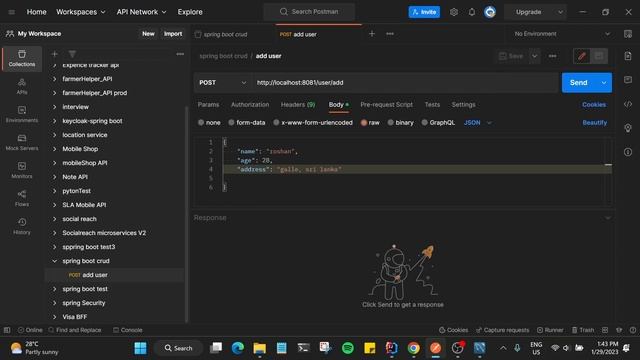The width and height of the screenshot is (640, 360).
Task: Open the JSON format dropdown
Action: point(478,122)
